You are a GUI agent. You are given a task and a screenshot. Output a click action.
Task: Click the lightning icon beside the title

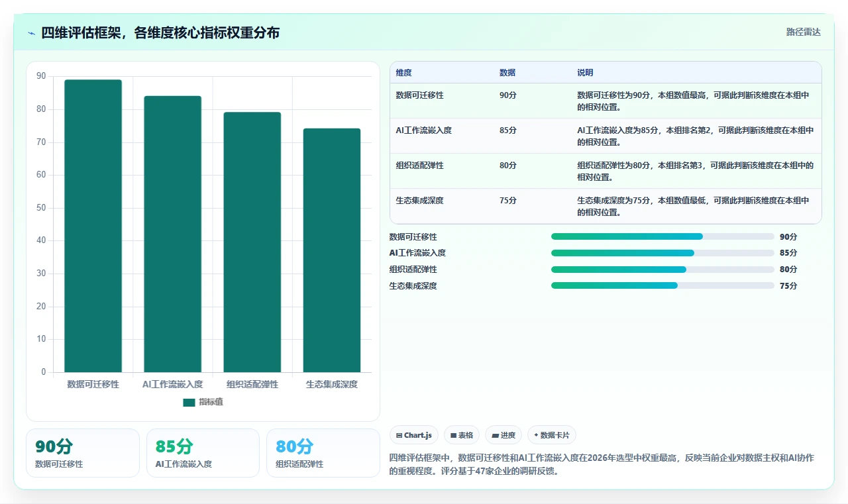(31, 33)
